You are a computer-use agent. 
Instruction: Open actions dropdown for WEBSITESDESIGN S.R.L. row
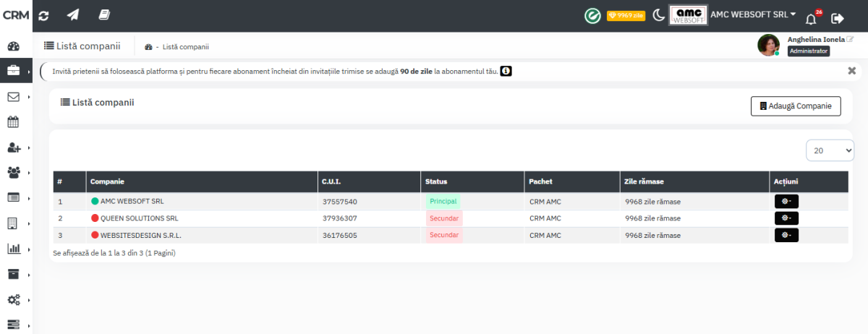click(786, 235)
